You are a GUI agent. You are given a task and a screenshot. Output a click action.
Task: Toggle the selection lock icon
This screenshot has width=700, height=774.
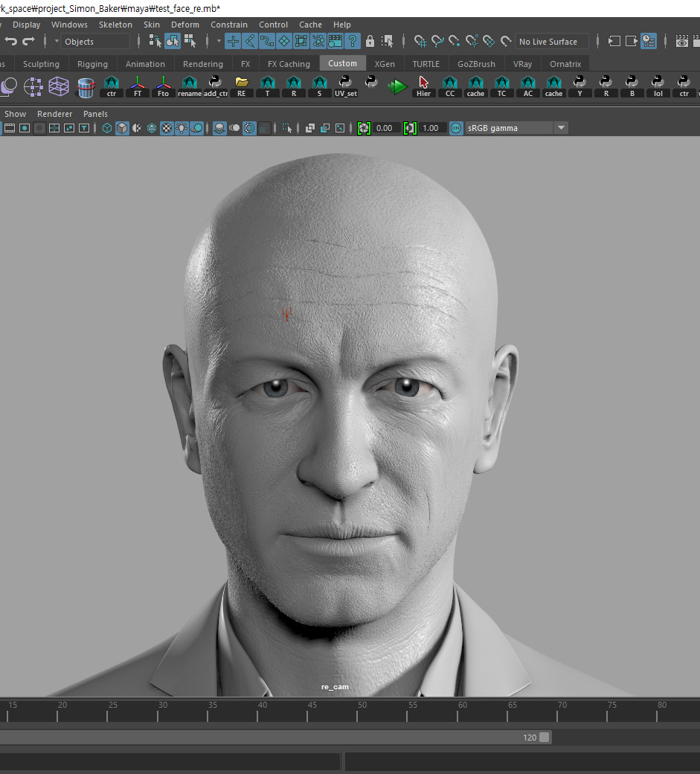coord(370,41)
